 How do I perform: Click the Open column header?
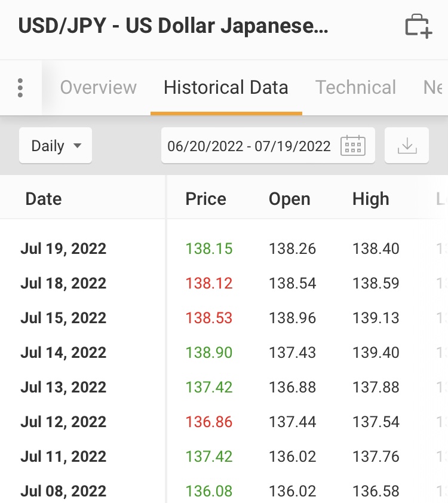pos(290,199)
